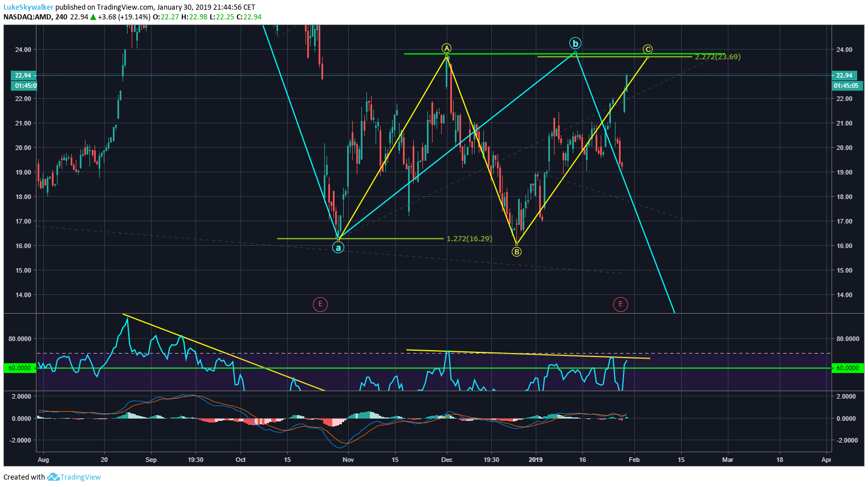The height and width of the screenshot is (487, 868).
Task: Select the 24.00 label on right price scale
Action: pos(845,50)
